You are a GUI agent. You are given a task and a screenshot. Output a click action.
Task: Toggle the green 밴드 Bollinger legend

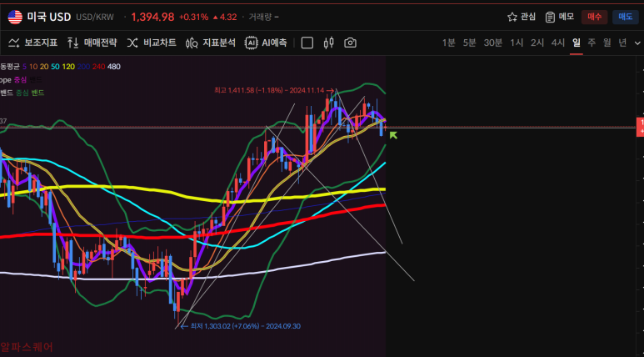point(37,93)
